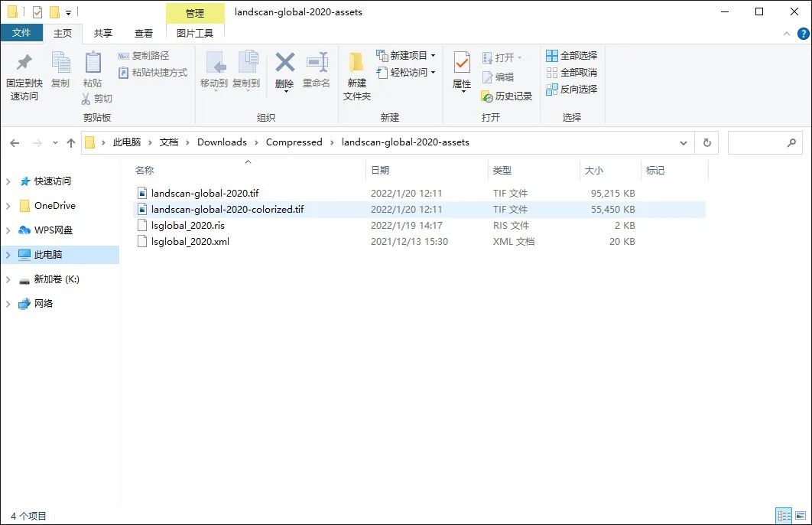Sort by the 类型 column header
This screenshot has height=525, width=812.
534,171
